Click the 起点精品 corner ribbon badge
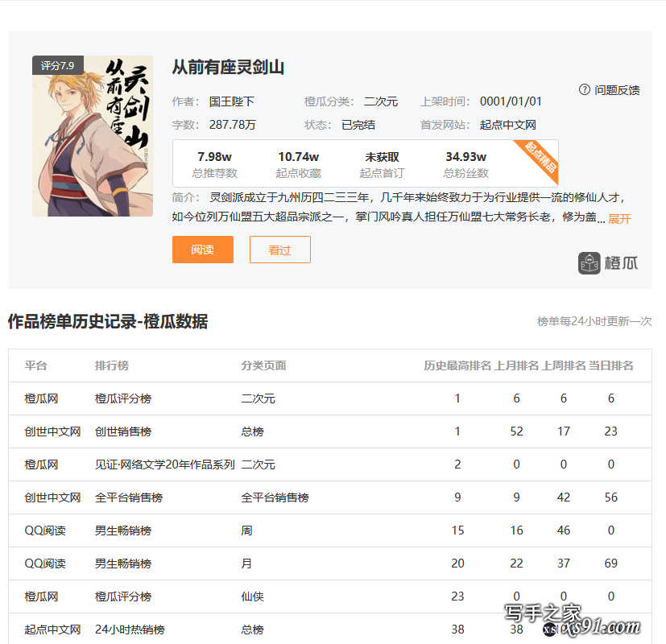This screenshot has height=644, width=666. point(539,159)
